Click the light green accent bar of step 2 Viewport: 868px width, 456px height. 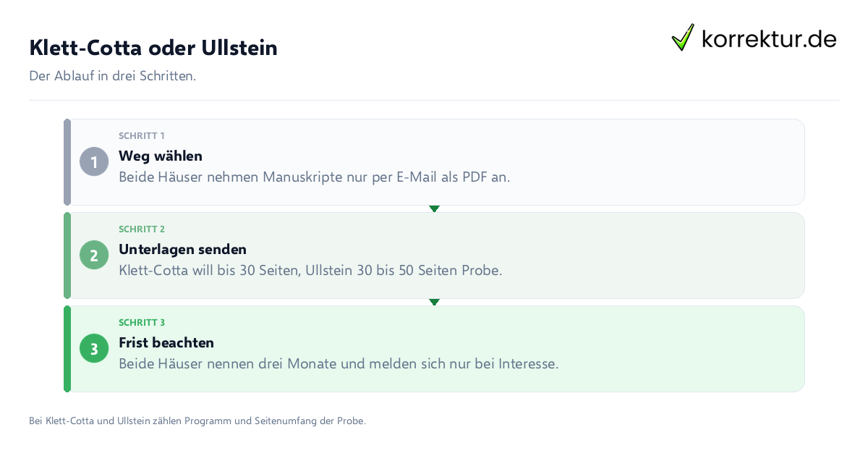[67, 256]
